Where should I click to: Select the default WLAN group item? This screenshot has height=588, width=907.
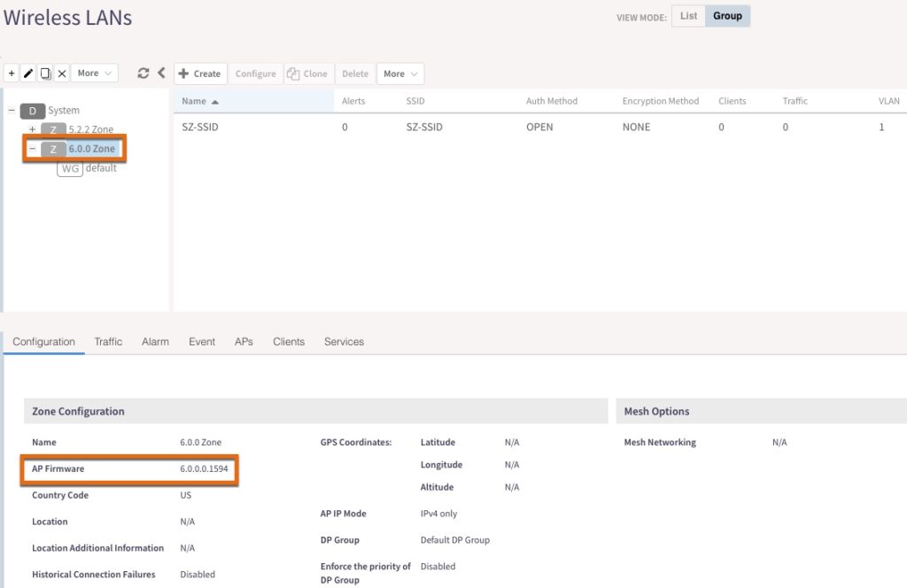pos(101,168)
